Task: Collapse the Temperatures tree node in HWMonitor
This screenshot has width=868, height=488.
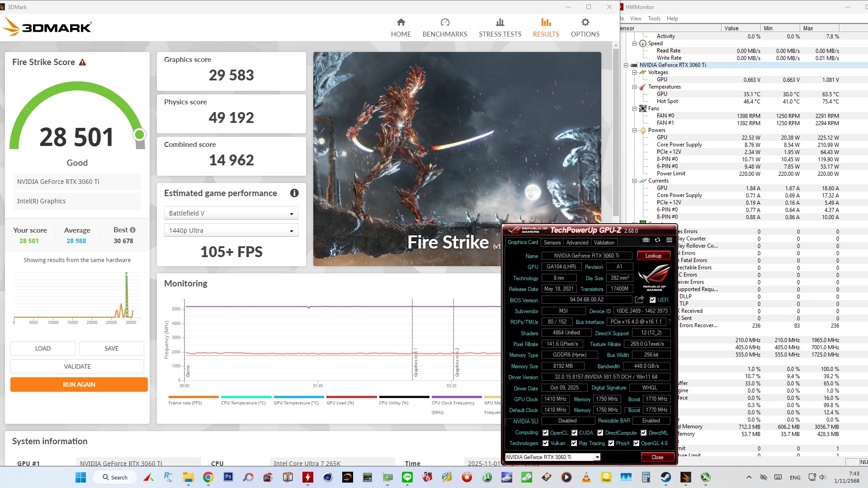Action: click(x=634, y=87)
